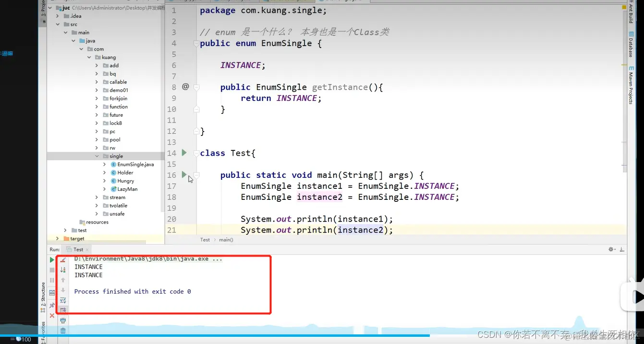
Task: Click the down arrow stack trace icon
Action: click(63, 290)
